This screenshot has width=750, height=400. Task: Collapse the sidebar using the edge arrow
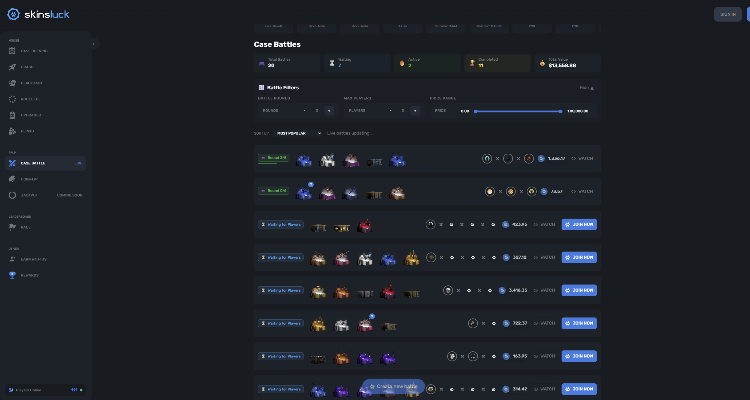[94, 44]
